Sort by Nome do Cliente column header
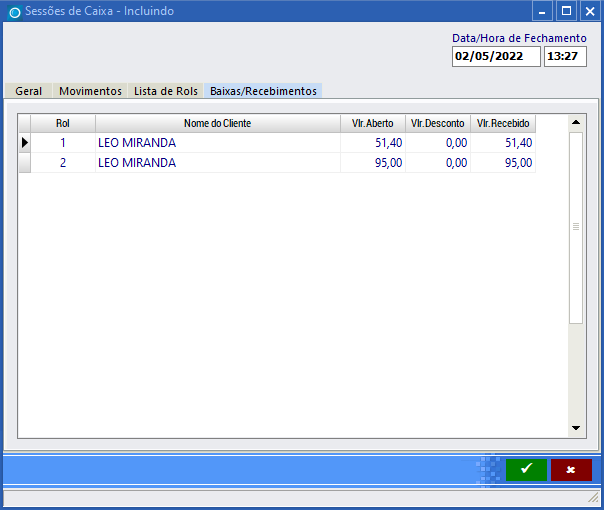 [x=217, y=123]
